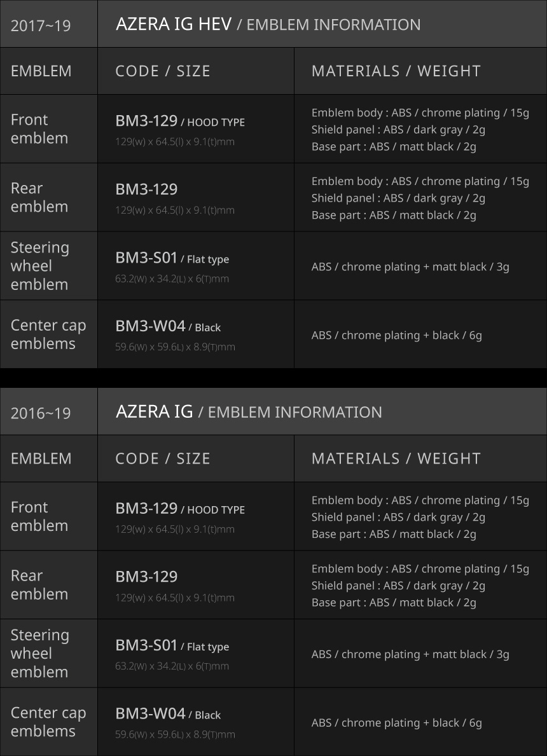Click Rear emblem label in HEV table
Screen dimensions: 547x756
[39, 197]
